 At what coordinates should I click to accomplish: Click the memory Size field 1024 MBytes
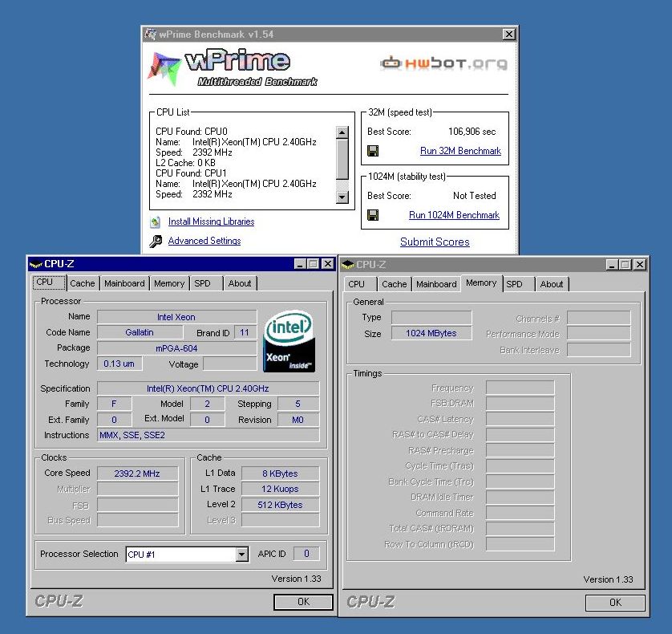coord(431,333)
